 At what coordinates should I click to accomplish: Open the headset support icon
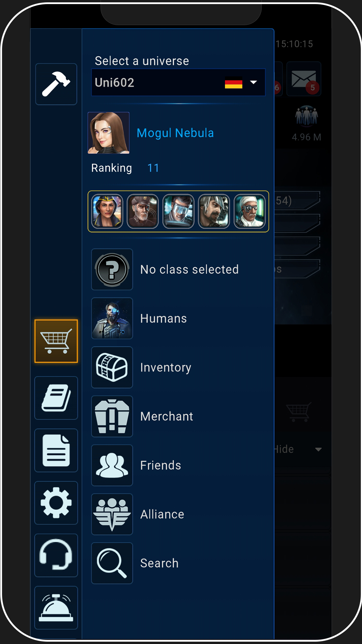pyautogui.click(x=56, y=555)
